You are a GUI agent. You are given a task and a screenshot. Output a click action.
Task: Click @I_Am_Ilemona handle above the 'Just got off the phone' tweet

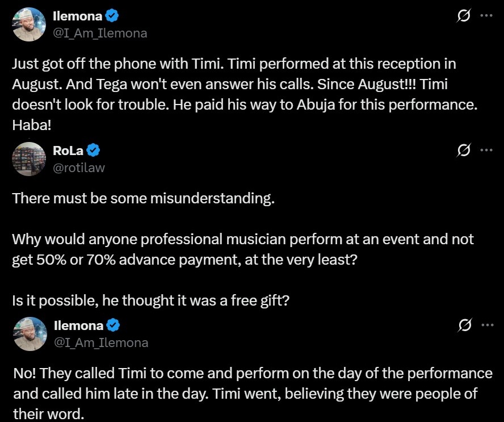(x=100, y=33)
